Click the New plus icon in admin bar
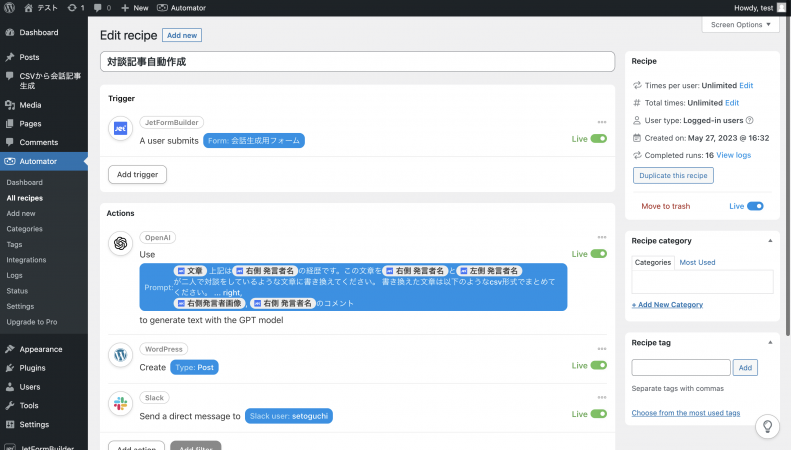791x450 pixels. pyautogui.click(x=134, y=8)
